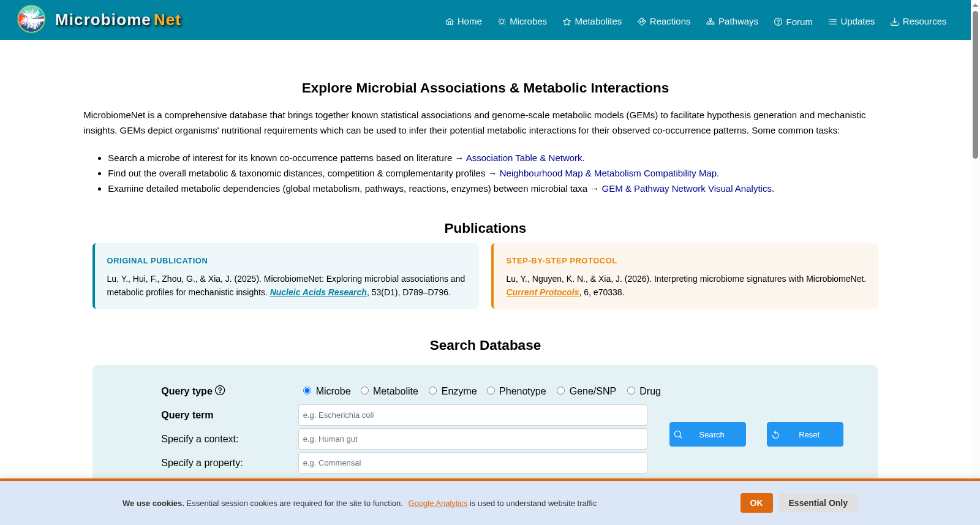Click the Publications heading
Image resolution: width=980 pixels, height=525 pixels.
tap(485, 229)
